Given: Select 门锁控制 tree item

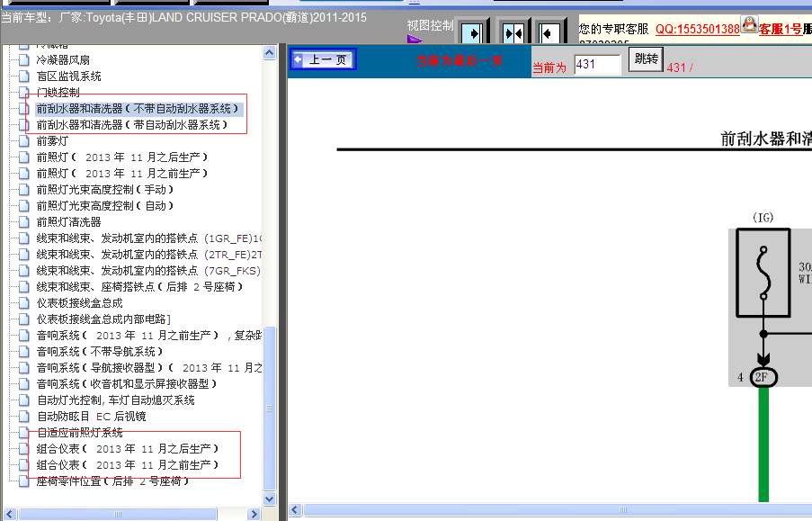Looking at the screenshot, I should (x=58, y=93).
